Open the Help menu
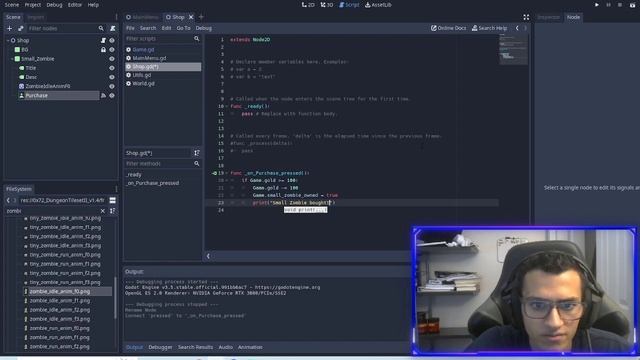Viewport: 640px width, 360px height. click(93, 5)
